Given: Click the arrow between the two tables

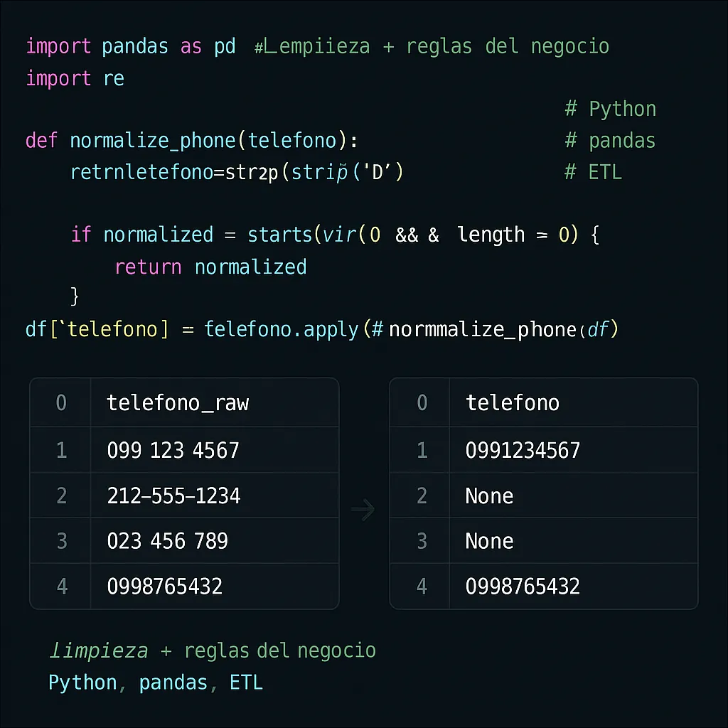Looking at the screenshot, I should [x=363, y=509].
